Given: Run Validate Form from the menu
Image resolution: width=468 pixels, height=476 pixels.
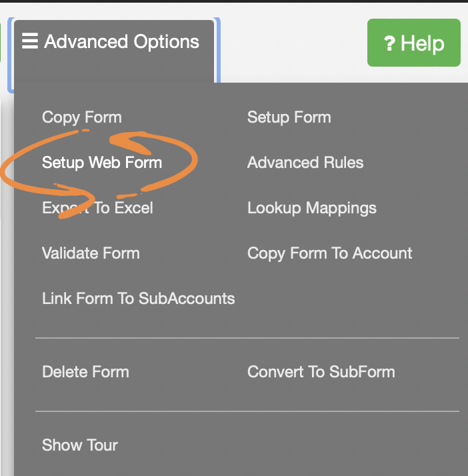Looking at the screenshot, I should [91, 253].
